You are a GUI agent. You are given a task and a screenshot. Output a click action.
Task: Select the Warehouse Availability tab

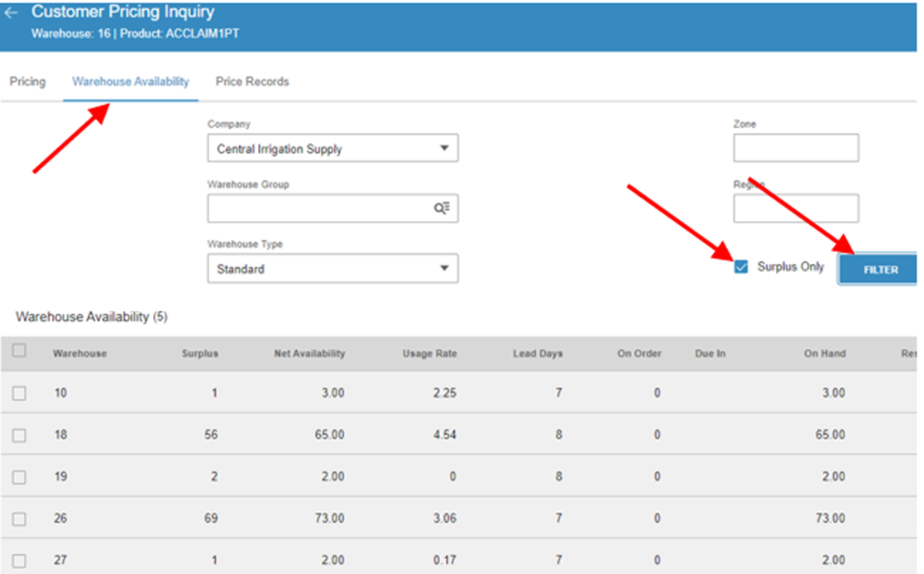click(130, 81)
